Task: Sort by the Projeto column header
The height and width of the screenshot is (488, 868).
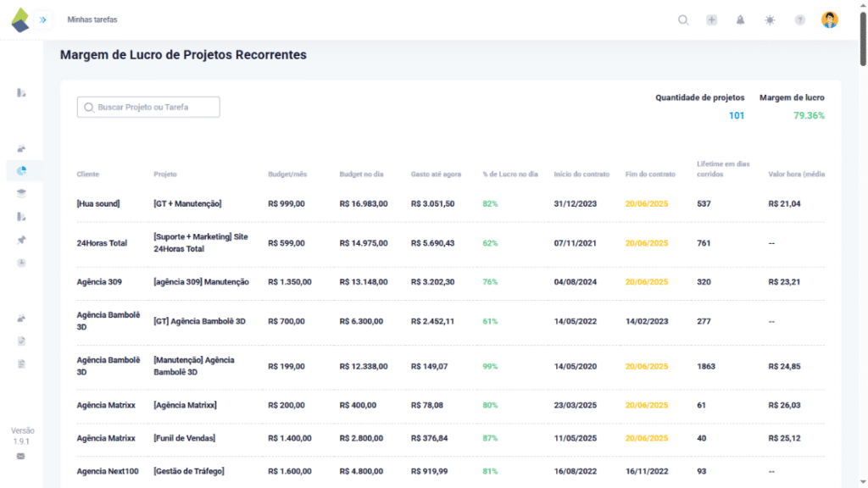Action: 165,175
